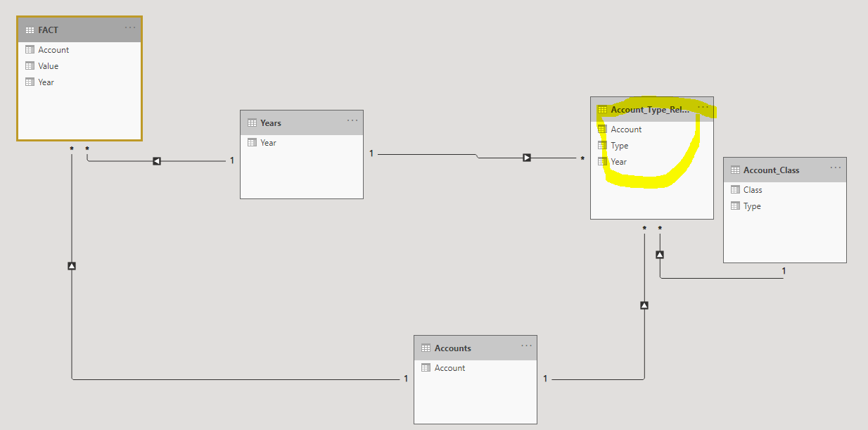Select the Years table header
Image resolution: width=868 pixels, height=430 pixels.
click(x=302, y=122)
